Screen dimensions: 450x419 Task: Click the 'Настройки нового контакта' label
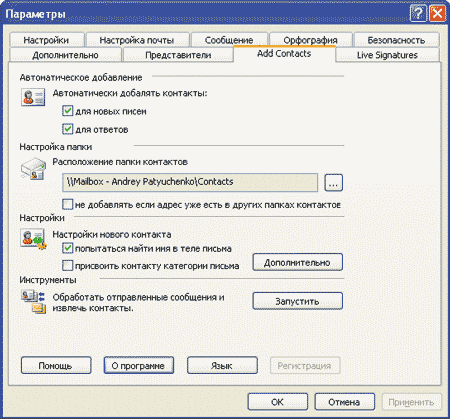coord(112,234)
